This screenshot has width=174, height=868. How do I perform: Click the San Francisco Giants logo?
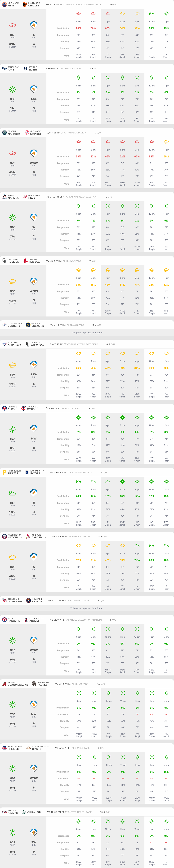[29, 748]
